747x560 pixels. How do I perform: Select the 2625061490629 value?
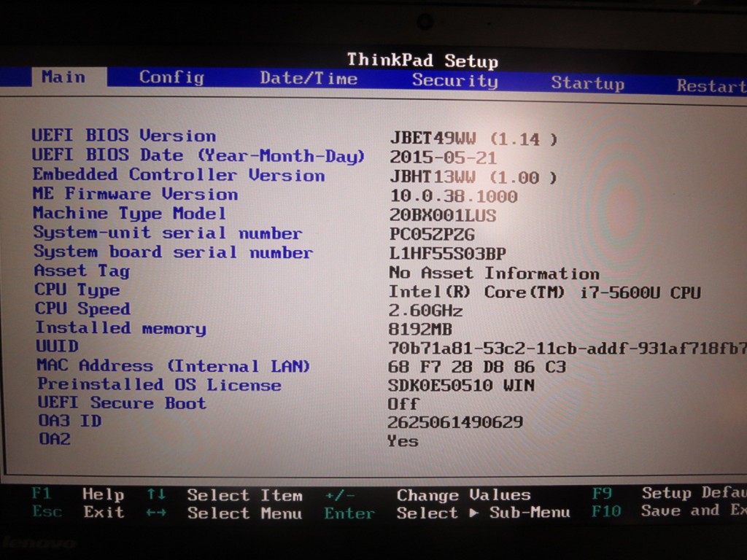click(x=455, y=422)
